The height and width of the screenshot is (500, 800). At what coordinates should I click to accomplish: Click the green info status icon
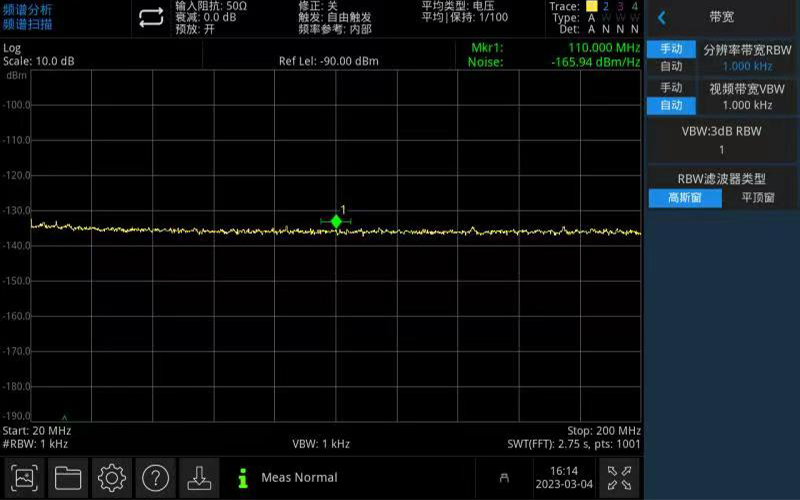[x=242, y=478]
